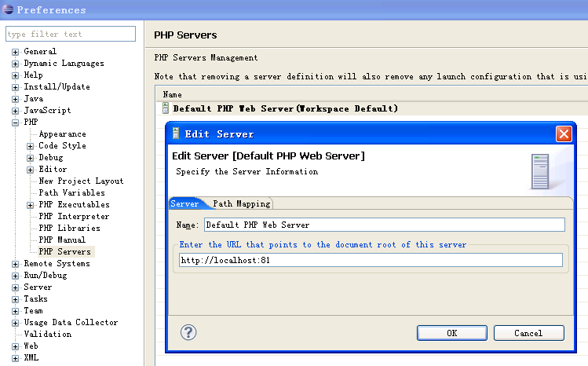Click the server URL field http://localhost:81
This screenshot has width=588, height=366.
371,260
